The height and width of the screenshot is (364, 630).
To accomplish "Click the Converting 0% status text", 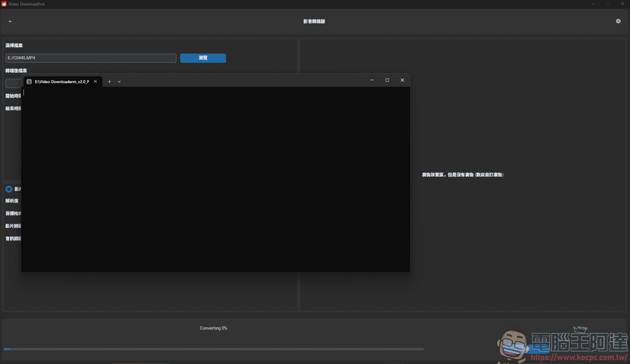I will pos(214,328).
